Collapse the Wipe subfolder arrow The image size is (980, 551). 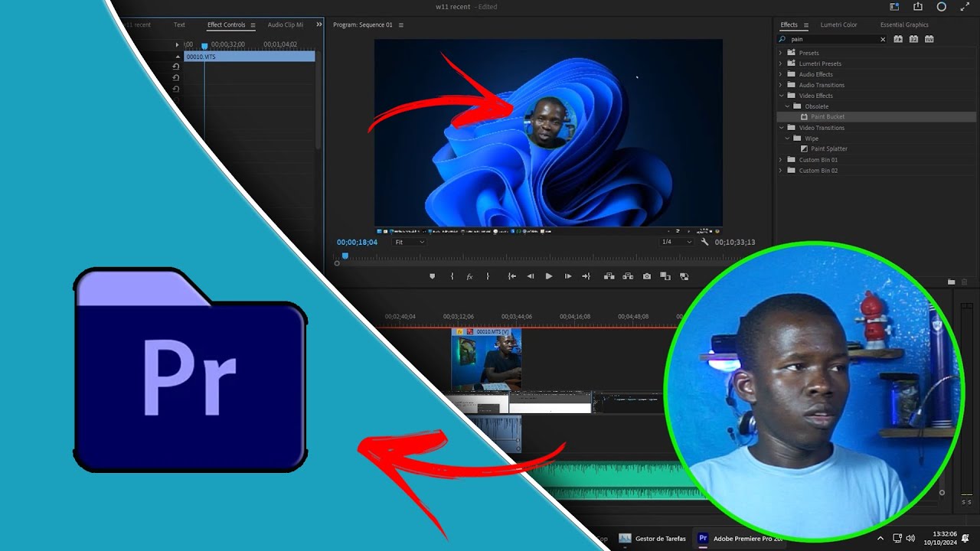point(787,139)
